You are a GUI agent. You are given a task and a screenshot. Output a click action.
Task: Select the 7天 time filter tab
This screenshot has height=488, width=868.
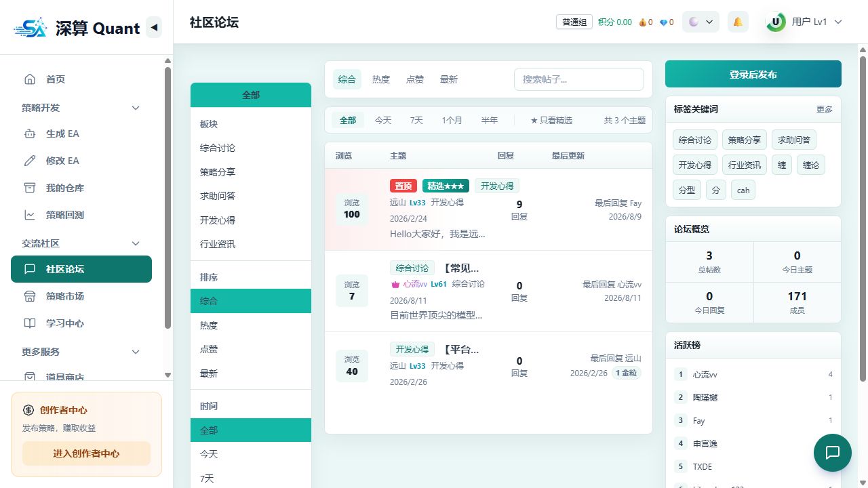pos(416,120)
